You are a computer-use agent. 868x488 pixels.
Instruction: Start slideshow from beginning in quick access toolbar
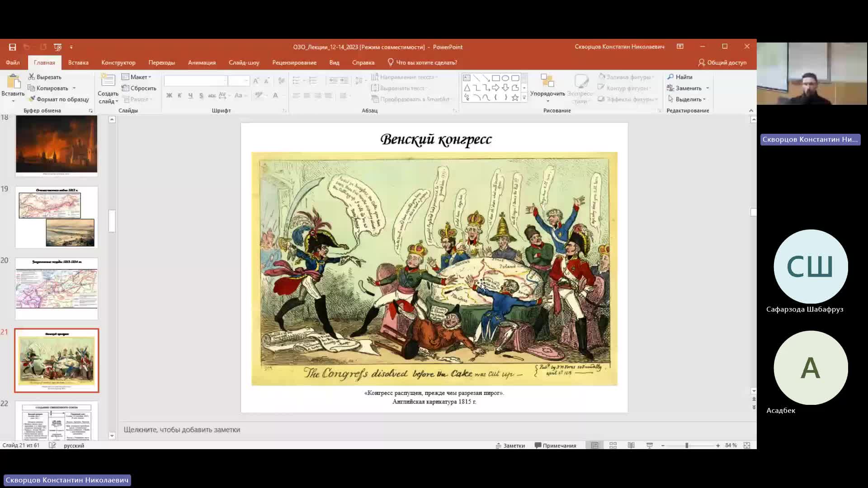pyautogui.click(x=57, y=47)
